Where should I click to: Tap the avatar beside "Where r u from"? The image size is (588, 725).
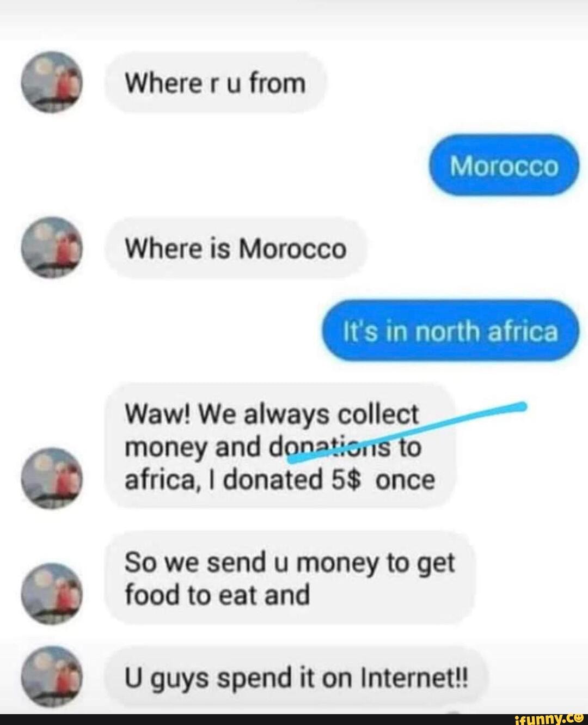point(52,82)
